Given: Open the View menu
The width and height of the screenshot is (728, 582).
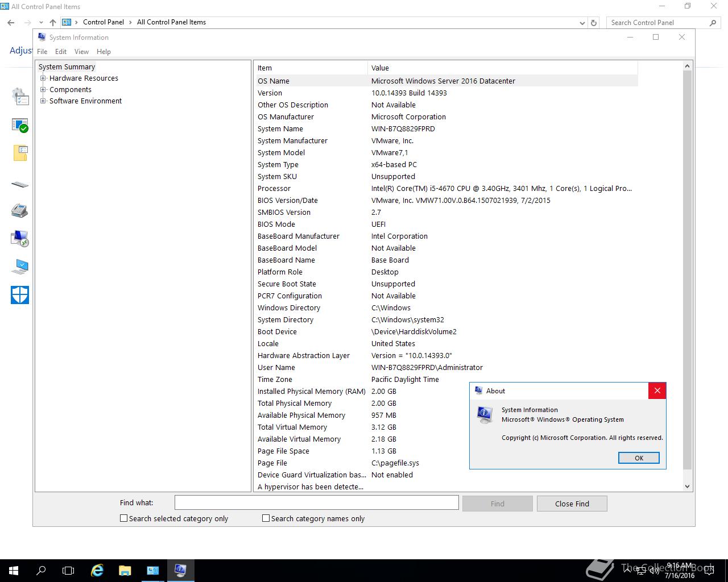Looking at the screenshot, I should (81, 51).
